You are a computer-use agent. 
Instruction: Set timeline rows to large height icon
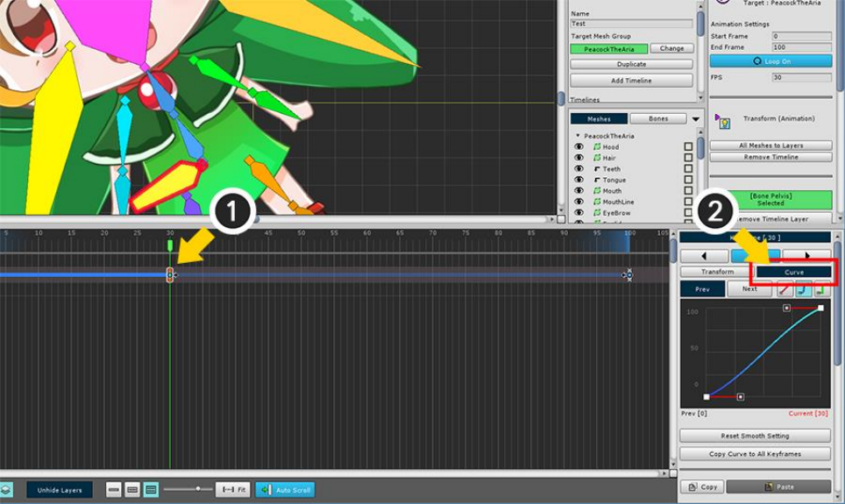coord(151,489)
